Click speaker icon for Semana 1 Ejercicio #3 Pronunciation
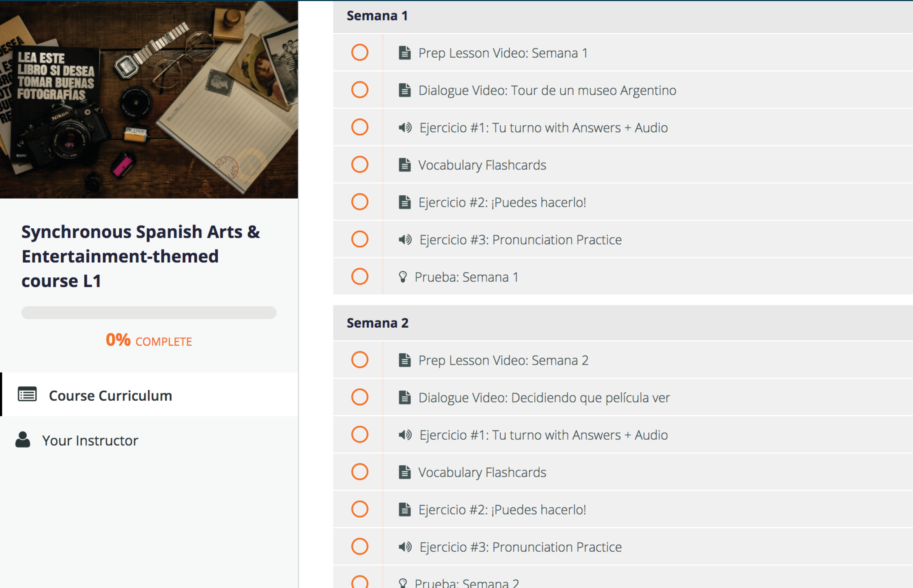913x588 pixels. coord(405,240)
